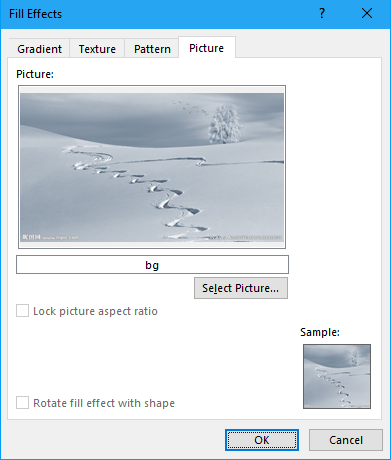Cancel the fill effects changes

(x=346, y=440)
